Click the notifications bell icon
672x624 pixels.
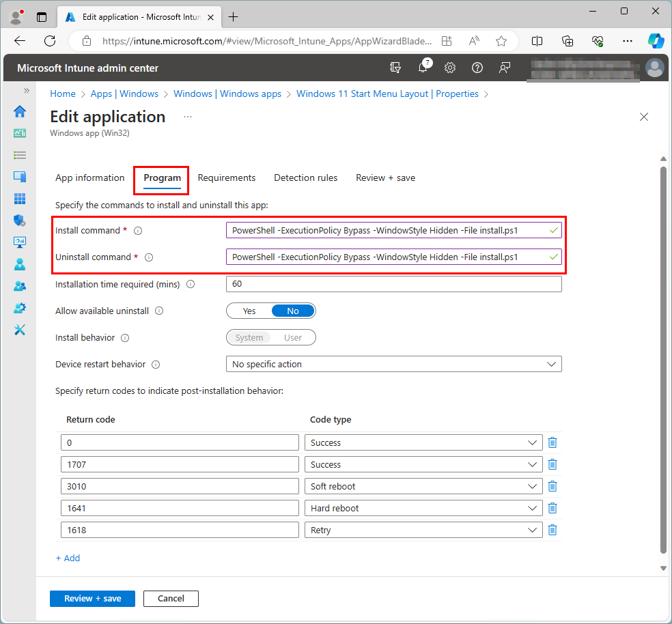click(423, 68)
